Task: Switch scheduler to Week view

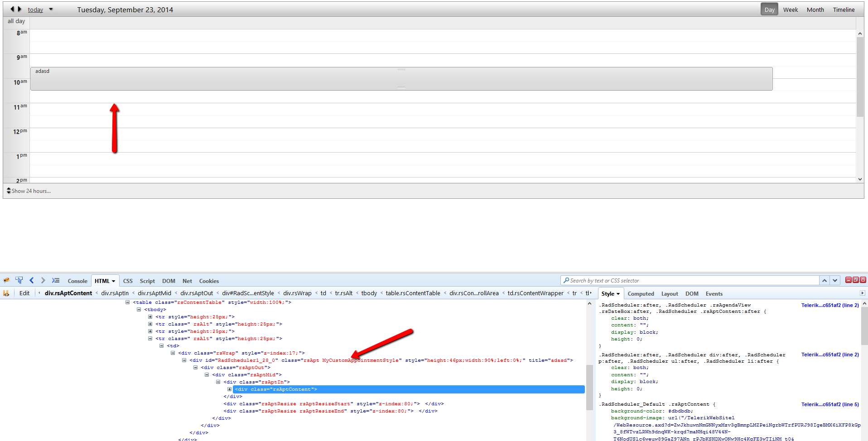Action: 790,10
